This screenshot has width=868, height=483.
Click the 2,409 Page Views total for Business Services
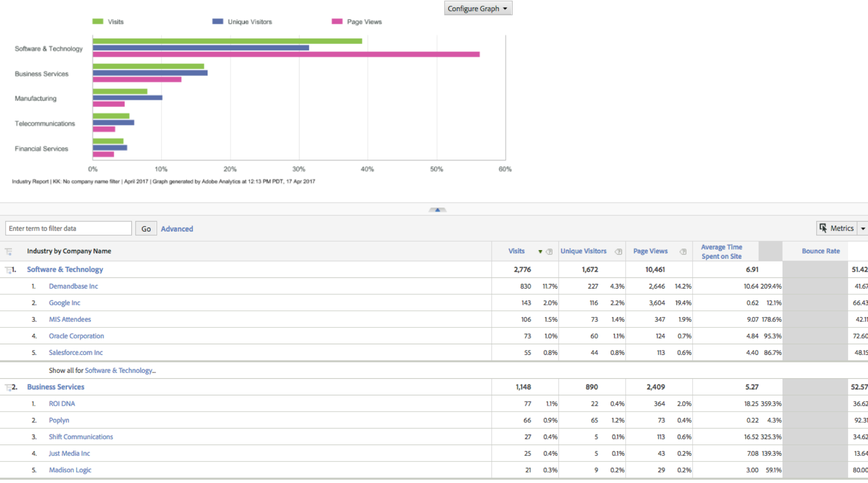656,387
